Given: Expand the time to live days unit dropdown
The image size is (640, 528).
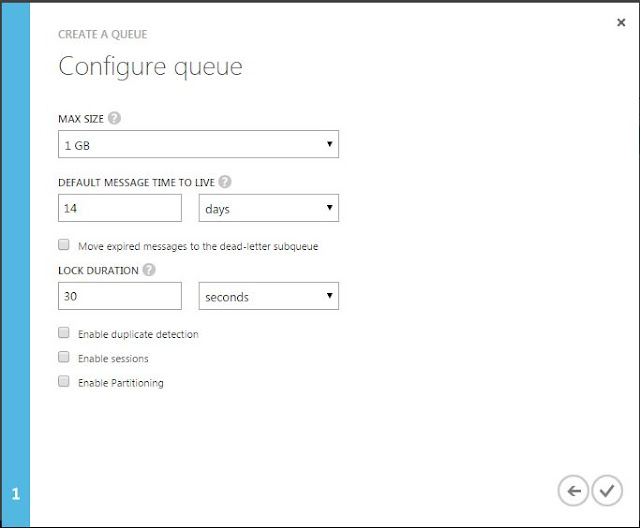Looking at the screenshot, I should pyautogui.click(x=268, y=208).
